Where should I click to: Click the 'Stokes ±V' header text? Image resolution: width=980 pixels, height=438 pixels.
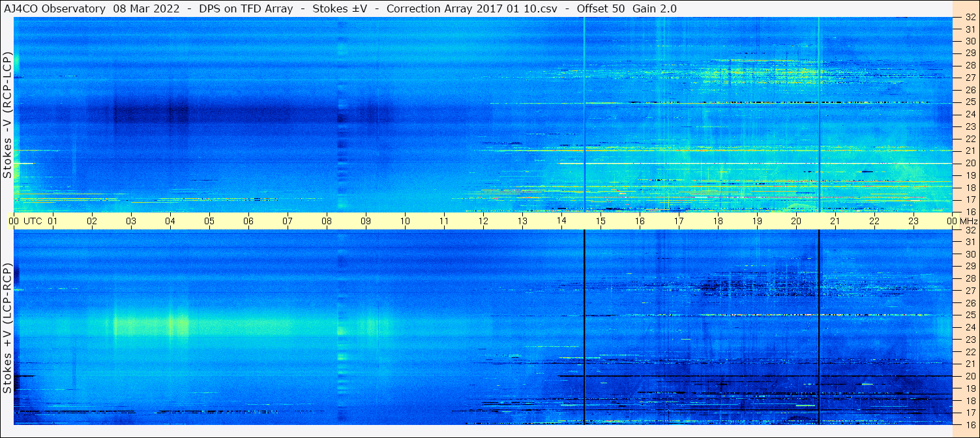(x=339, y=8)
